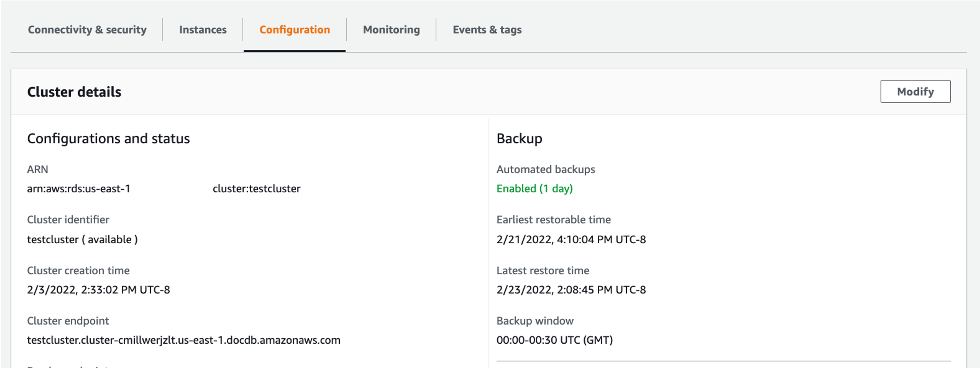Click the Enabled (1 day) backup status

coord(535,189)
